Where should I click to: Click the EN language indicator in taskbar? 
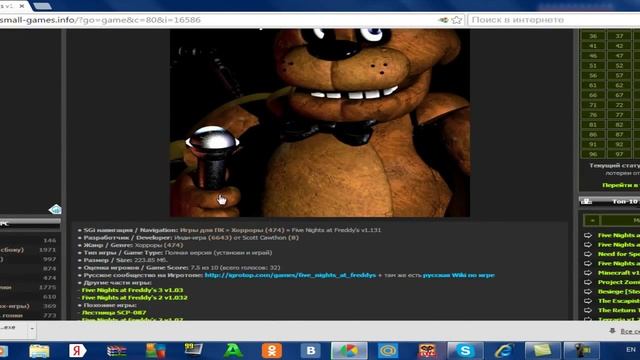point(631,350)
